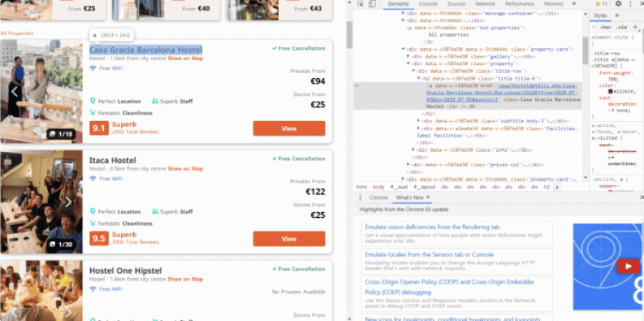The width and height of the screenshot is (644, 321).
Task: Collapse the h2 title title-6 node
Action: (x=419, y=78)
